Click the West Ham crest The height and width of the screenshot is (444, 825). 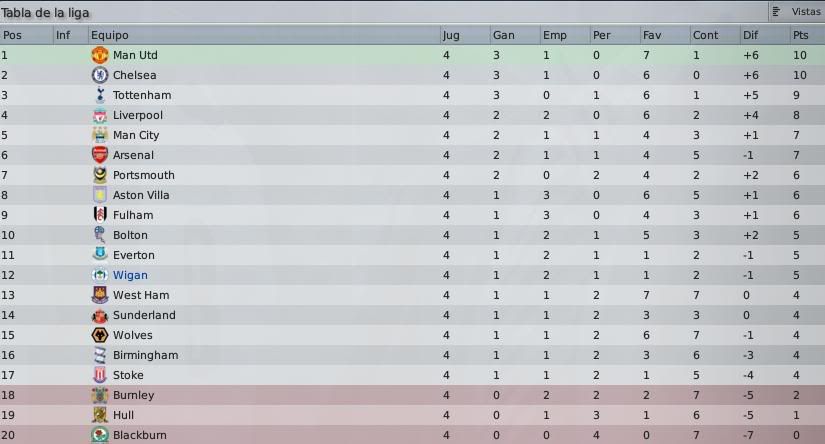(99, 295)
